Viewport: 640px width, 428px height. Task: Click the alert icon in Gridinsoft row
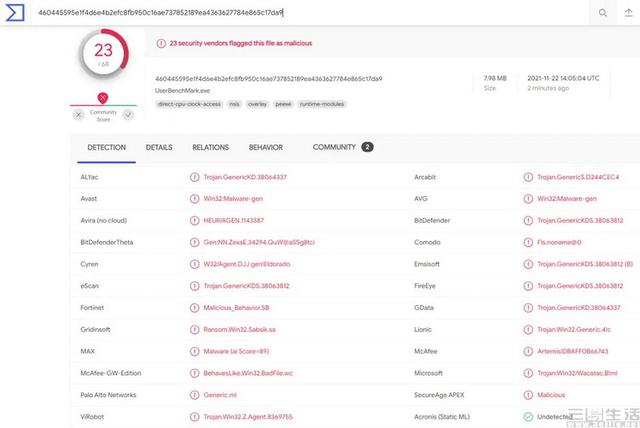click(x=195, y=330)
